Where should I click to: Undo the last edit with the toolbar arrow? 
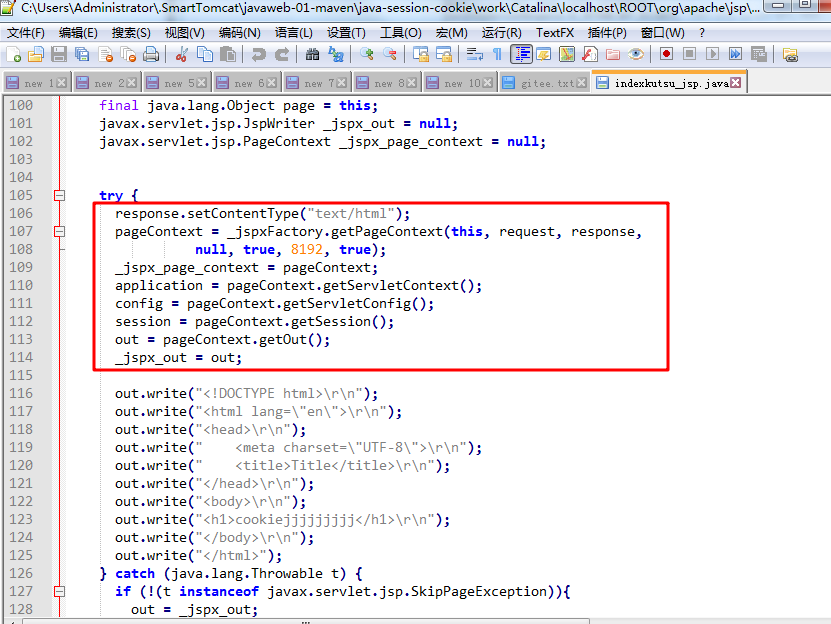click(259, 55)
